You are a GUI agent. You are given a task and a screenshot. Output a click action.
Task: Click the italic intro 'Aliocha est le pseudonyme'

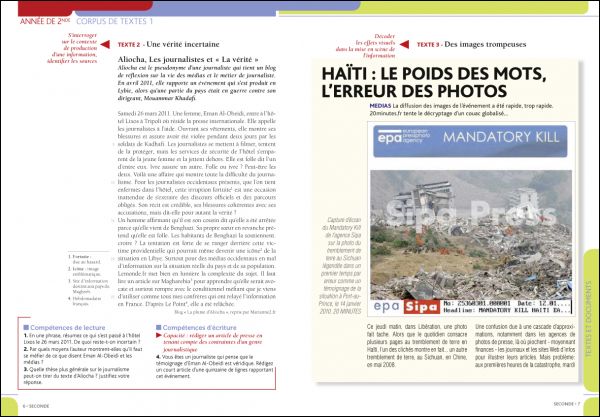point(197,83)
